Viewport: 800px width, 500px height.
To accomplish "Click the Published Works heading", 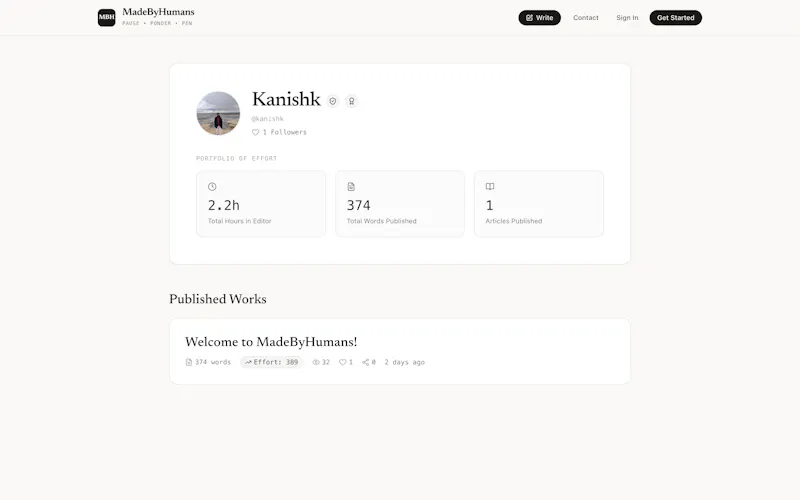I will 218,299.
